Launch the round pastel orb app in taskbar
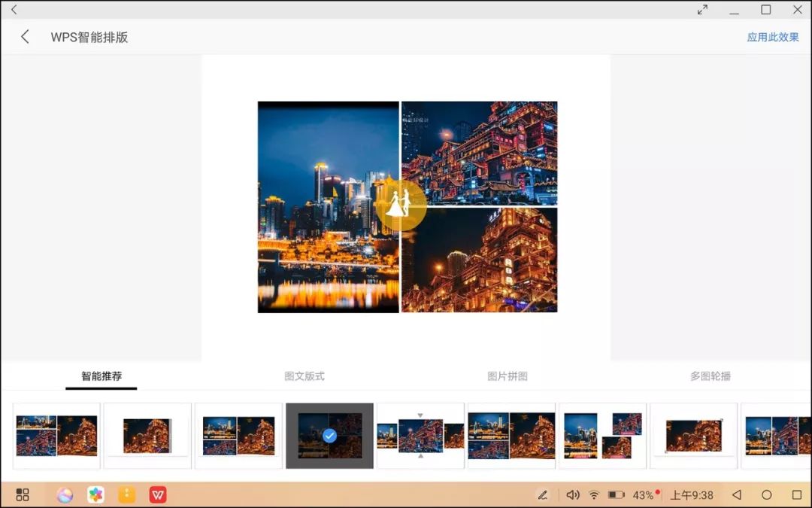Image resolution: width=812 pixels, height=508 pixels. [65, 495]
